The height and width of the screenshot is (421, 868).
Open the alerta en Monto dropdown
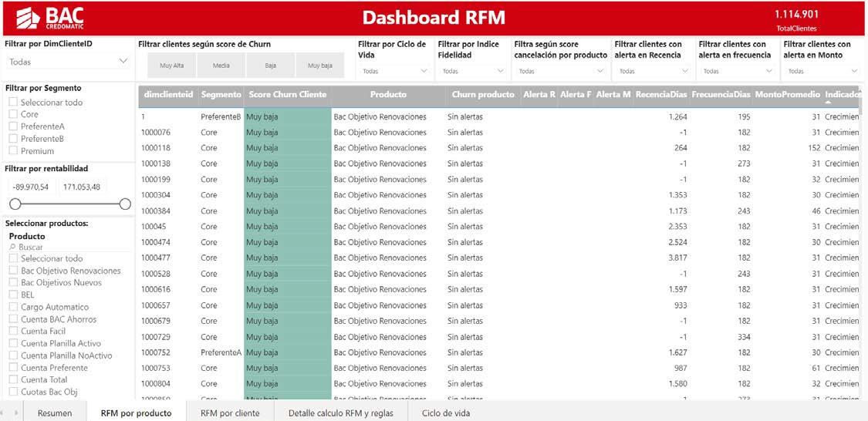(822, 71)
